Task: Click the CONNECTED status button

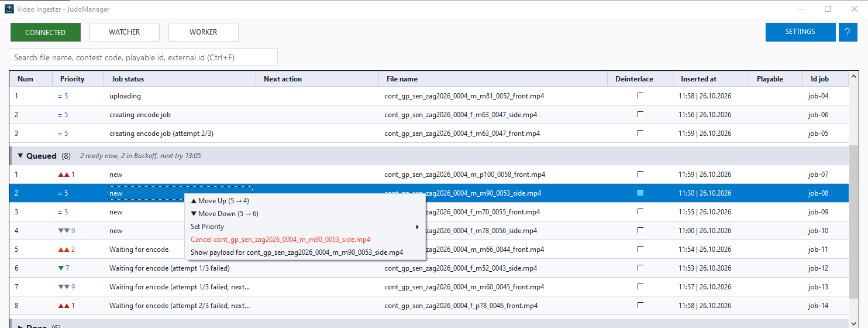Action: point(46,32)
